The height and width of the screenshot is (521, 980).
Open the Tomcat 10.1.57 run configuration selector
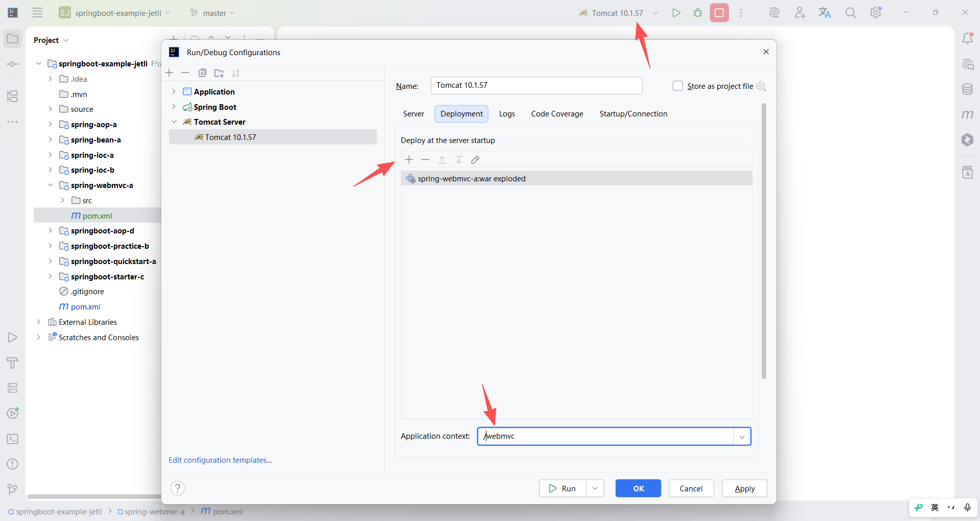(x=618, y=13)
